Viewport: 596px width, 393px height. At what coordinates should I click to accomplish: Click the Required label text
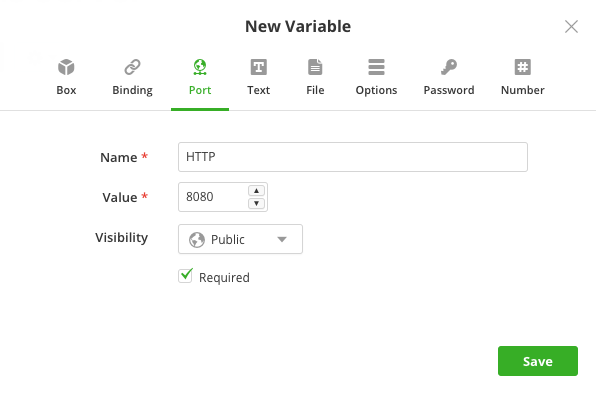pyautogui.click(x=224, y=277)
